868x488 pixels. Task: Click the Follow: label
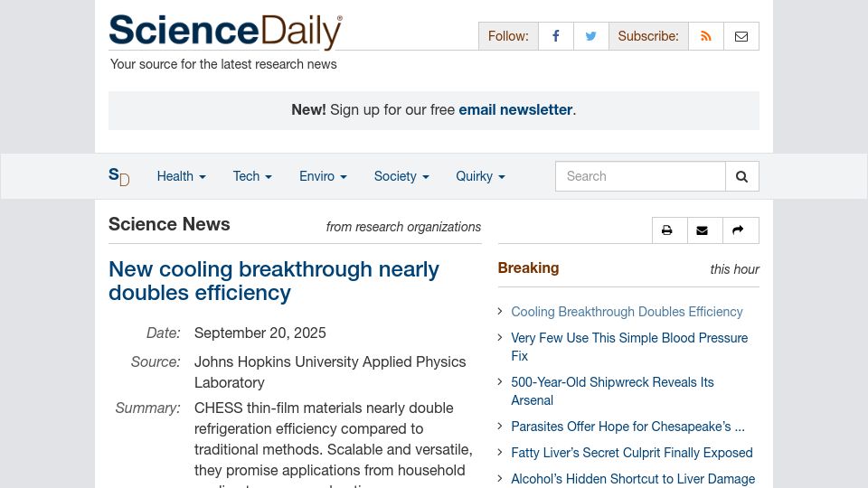click(508, 36)
